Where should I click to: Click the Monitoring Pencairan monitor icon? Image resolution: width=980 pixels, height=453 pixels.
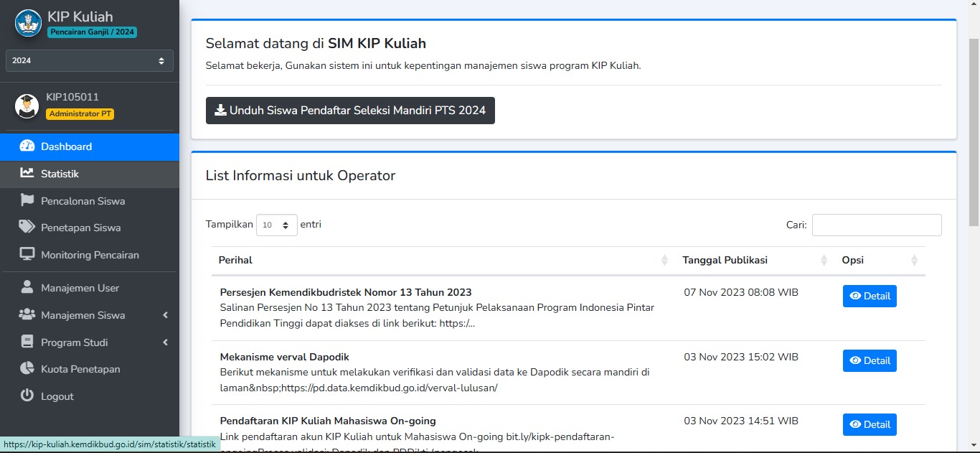click(27, 254)
